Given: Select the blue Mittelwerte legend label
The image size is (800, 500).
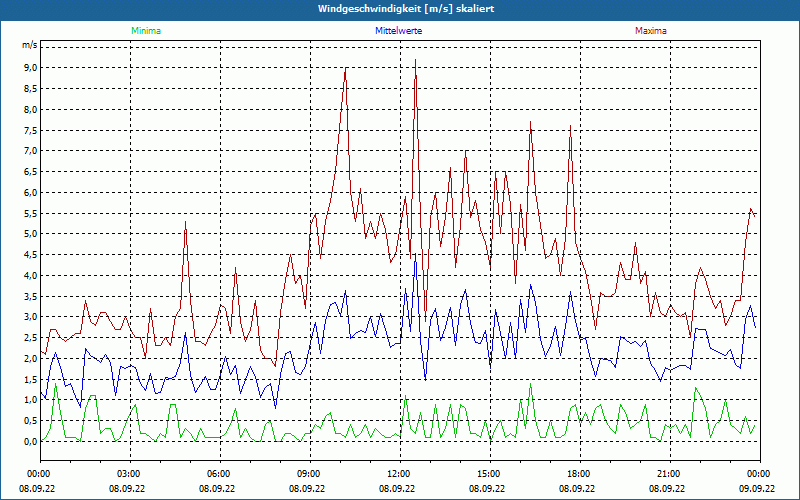Looking at the screenshot, I should click(x=398, y=31).
